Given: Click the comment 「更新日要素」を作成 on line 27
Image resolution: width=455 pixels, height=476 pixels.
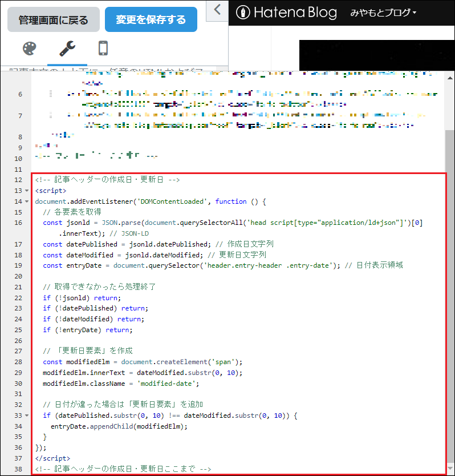Looking at the screenshot, I should tap(88, 351).
